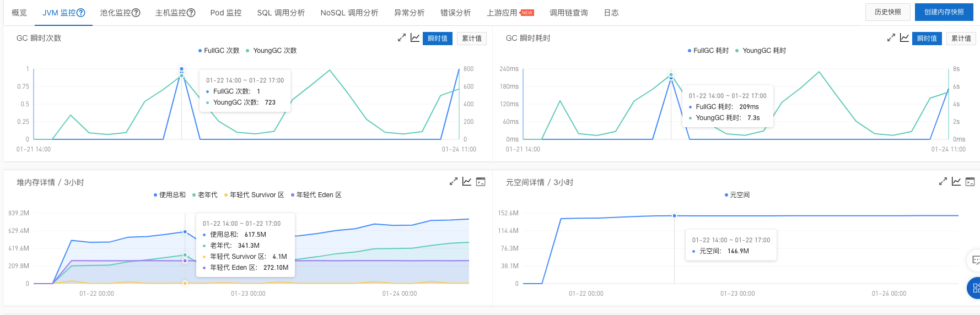Toggle 老年代 legend series
Screen dimensions: 980x315
pyautogui.click(x=205, y=195)
